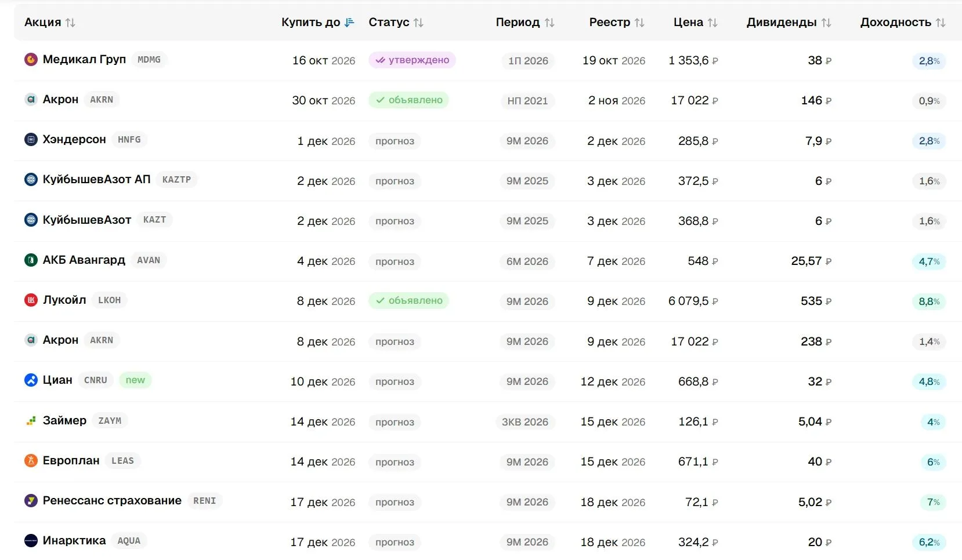Click the Циан company logo
Viewport: 962px width, 560px height.
[31, 380]
